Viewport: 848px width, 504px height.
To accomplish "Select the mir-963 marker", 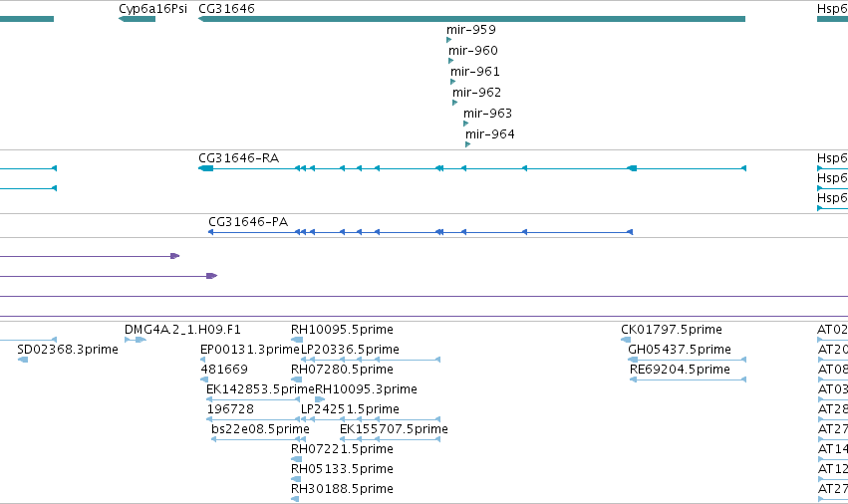I will pos(465,124).
